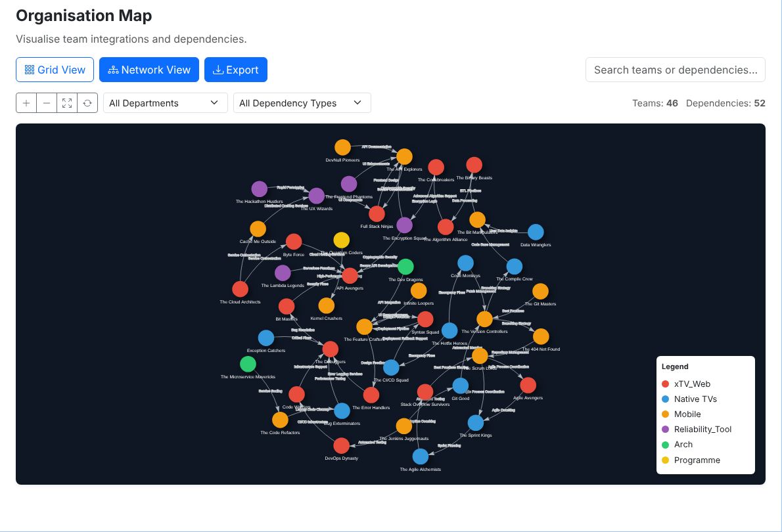Select The Feature Crafters node
Image resolution: width=782 pixels, height=532 pixels.
pyautogui.click(x=365, y=327)
